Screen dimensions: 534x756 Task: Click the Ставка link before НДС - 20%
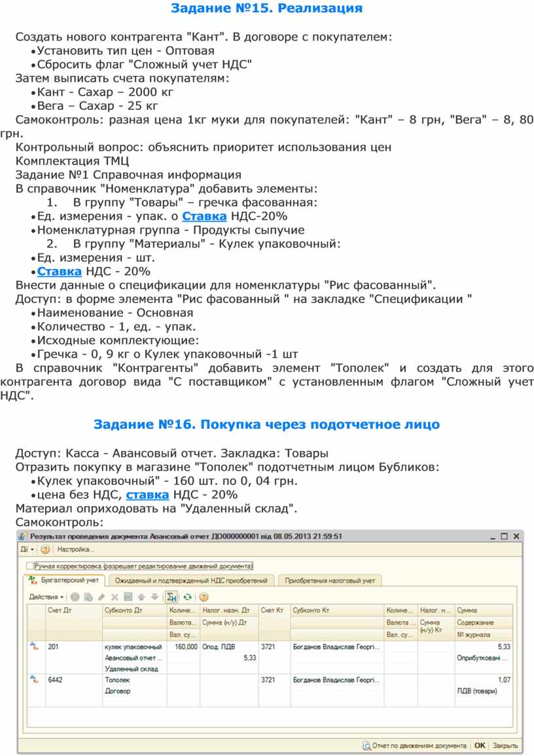pyautogui.click(x=60, y=272)
